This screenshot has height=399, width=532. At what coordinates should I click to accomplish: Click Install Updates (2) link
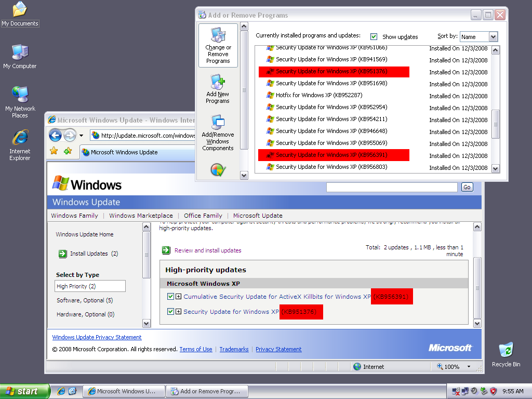[94, 254]
